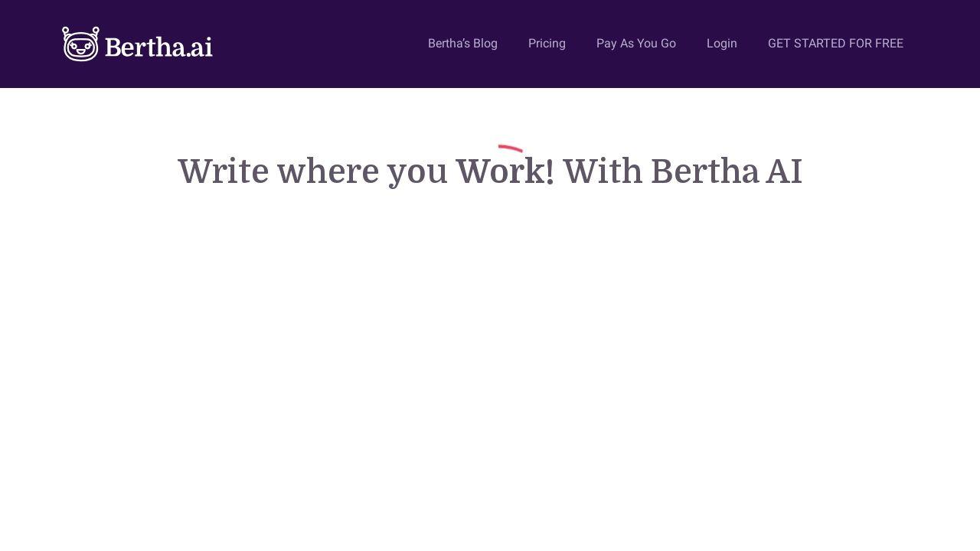Open the homepage via the Bertha.ai wordmark

point(159,47)
